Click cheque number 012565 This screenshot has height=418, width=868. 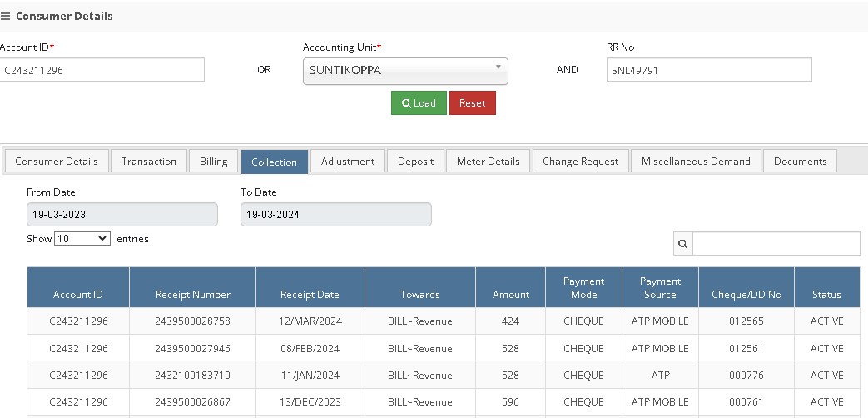point(746,321)
